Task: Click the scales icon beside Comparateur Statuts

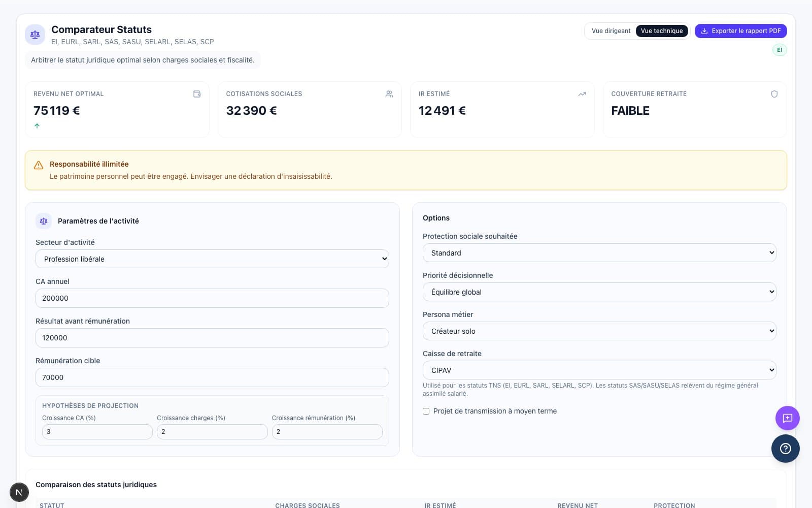Action: point(35,35)
